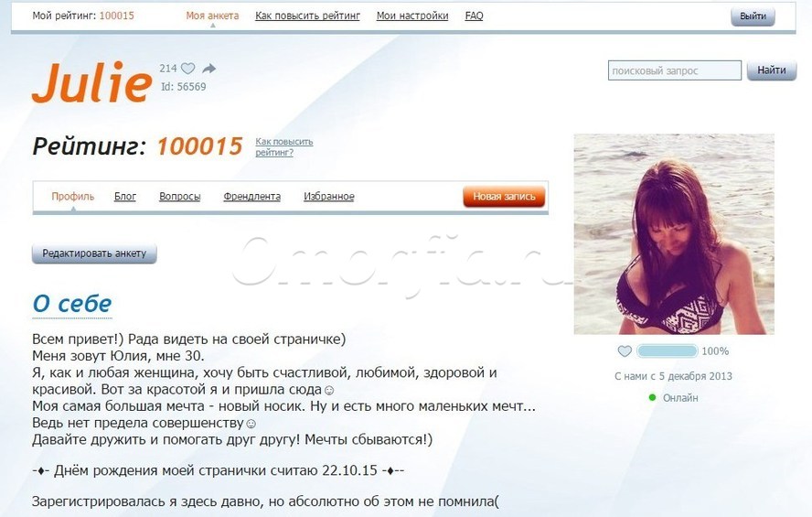The width and height of the screenshot is (812, 517).
Task: Open the profile photo thumbnail
Action: [x=674, y=234]
